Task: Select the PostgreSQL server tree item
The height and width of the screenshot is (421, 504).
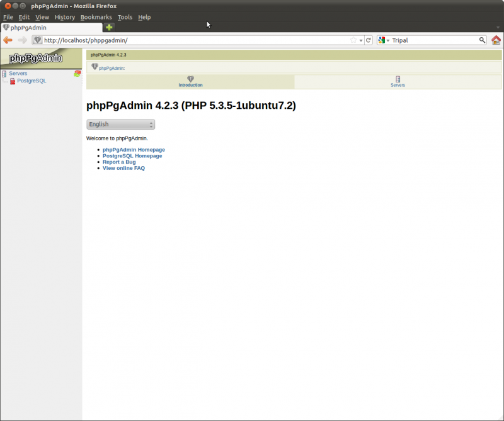Action: tap(31, 81)
